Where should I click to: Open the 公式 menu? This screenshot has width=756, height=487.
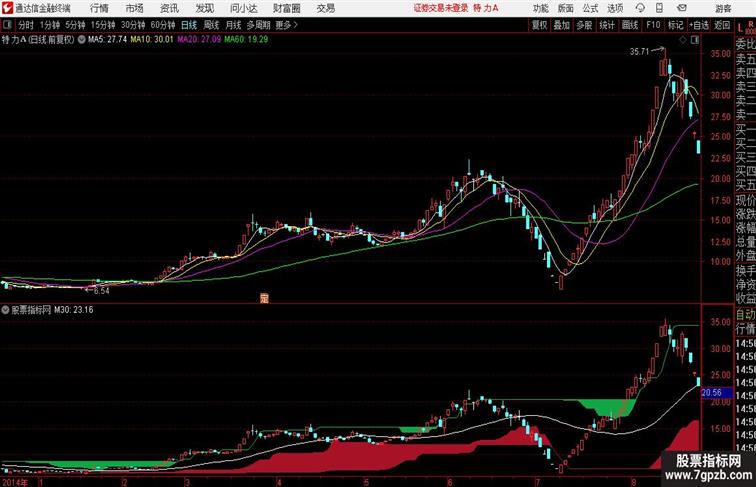[590, 8]
